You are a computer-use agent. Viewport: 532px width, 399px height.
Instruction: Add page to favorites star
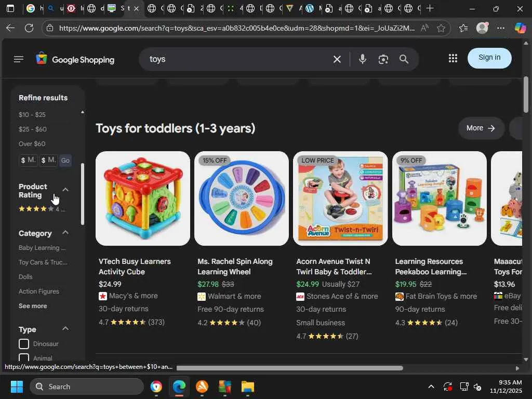click(x=441, y=28)
